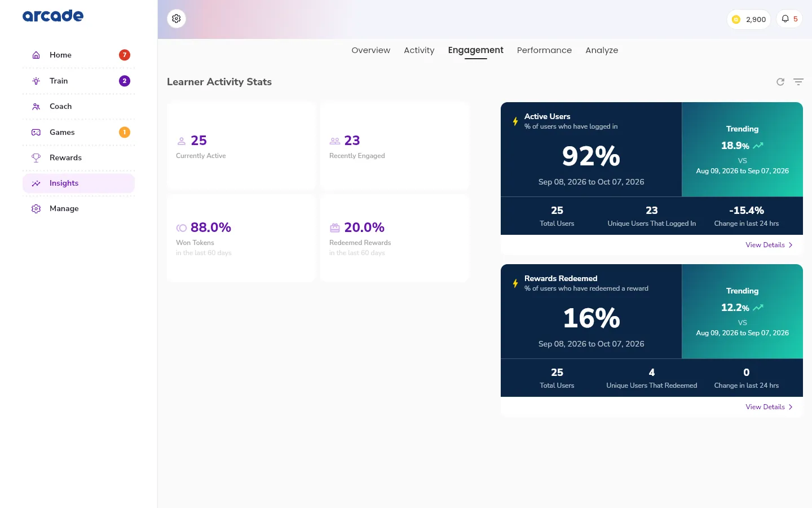Click View Details under Active Users

pyautogui.click(x=765, y=245)
